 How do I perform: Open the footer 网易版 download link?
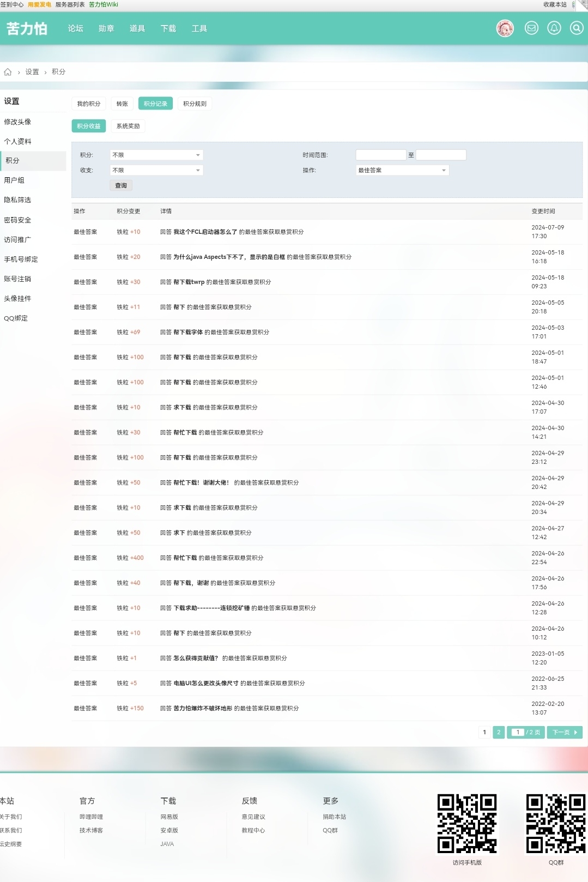pos(169,817)
